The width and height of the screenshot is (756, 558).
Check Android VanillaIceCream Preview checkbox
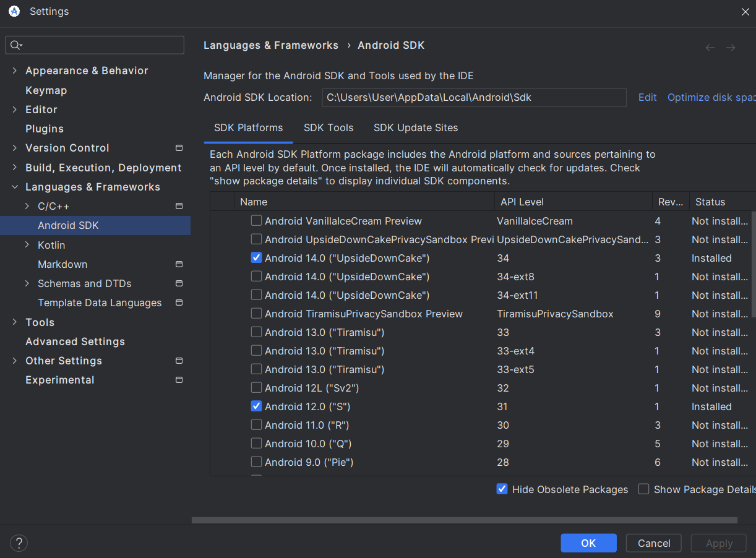[x=256, y=221]
